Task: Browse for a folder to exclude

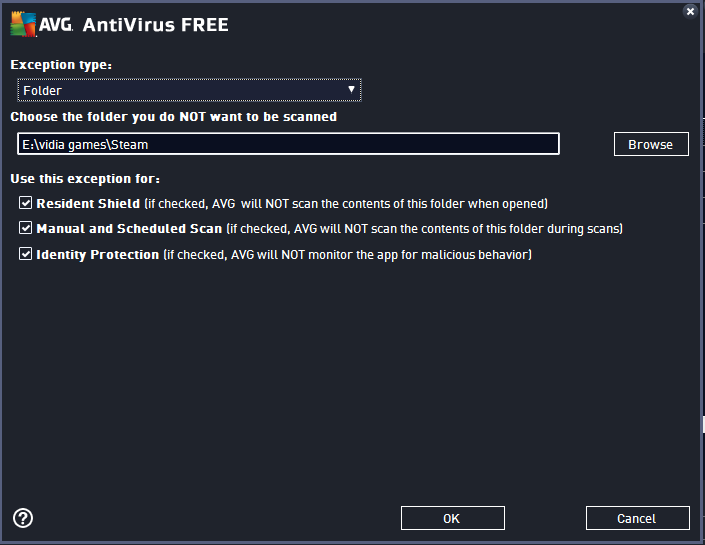Action: pos(650,144)
